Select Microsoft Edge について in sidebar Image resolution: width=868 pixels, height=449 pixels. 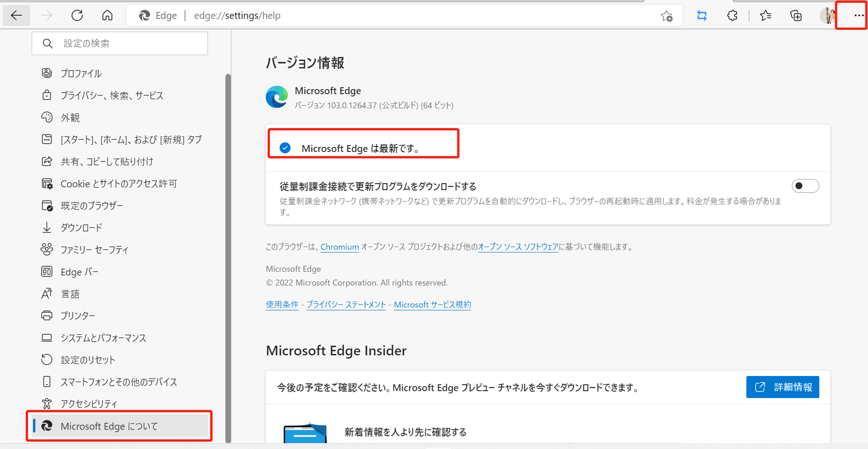(x=120, y=426)
